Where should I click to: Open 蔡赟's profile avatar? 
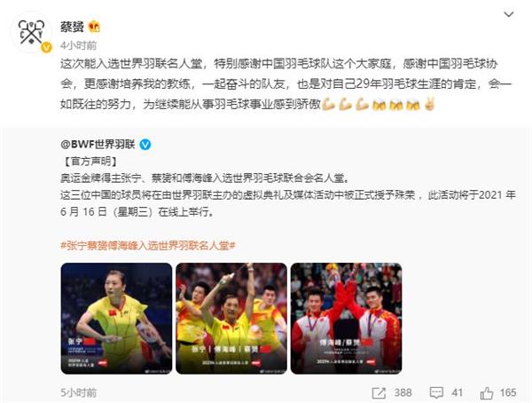pos(31,34)
